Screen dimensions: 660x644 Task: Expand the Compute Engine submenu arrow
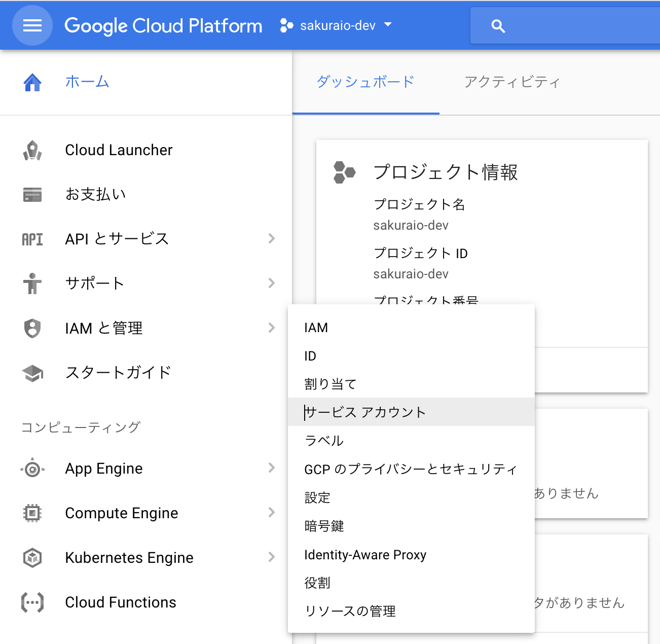272,512
